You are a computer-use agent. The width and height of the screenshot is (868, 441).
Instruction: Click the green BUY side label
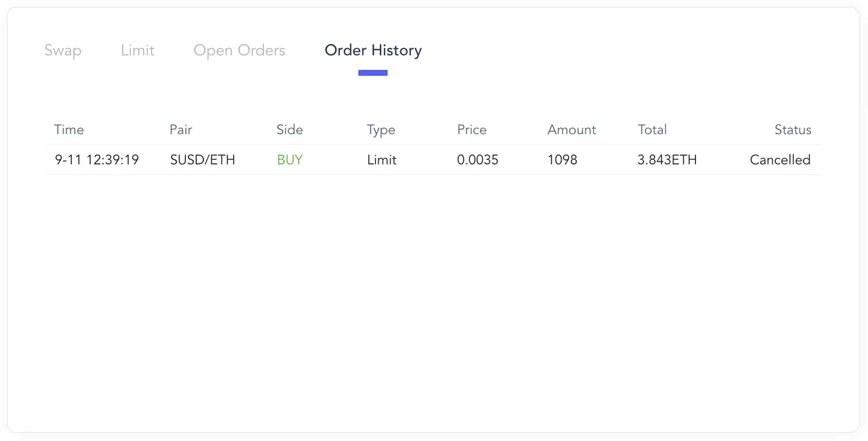coord(290,161)
